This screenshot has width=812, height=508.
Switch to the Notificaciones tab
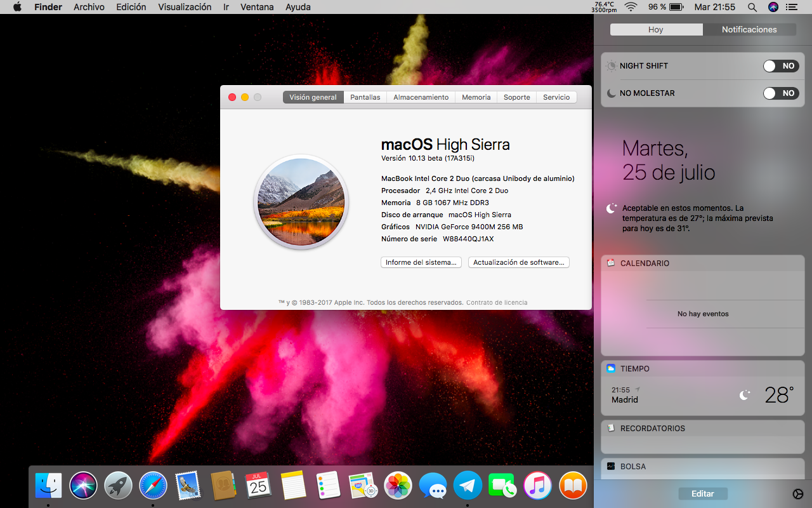pos(749,30)
